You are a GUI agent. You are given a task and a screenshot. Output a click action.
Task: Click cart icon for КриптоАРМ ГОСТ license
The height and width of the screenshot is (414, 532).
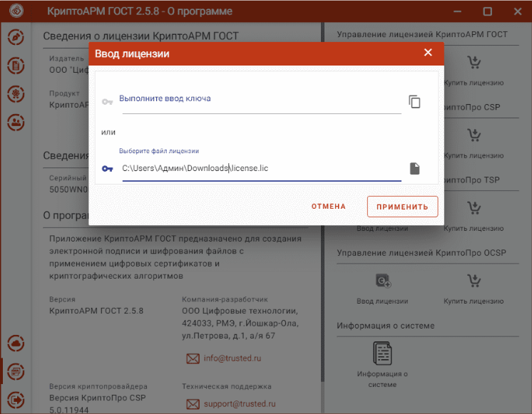click(474, 63)
